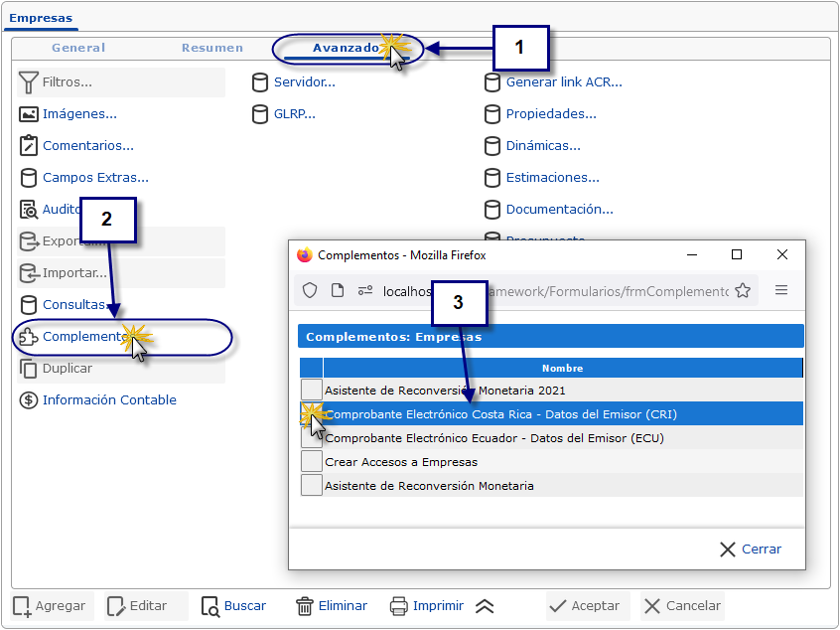This screenshot has height=630, width=840.
Task: Click the Firefox site permissions icon
Action: click(365, 290)
